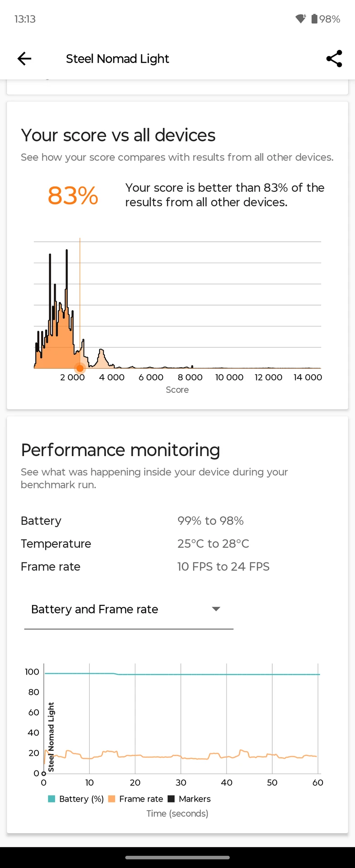Tap the bottom navigation gesture handle
The height and width of the screenshot is (868, 355).
click(x=177, y=857)
